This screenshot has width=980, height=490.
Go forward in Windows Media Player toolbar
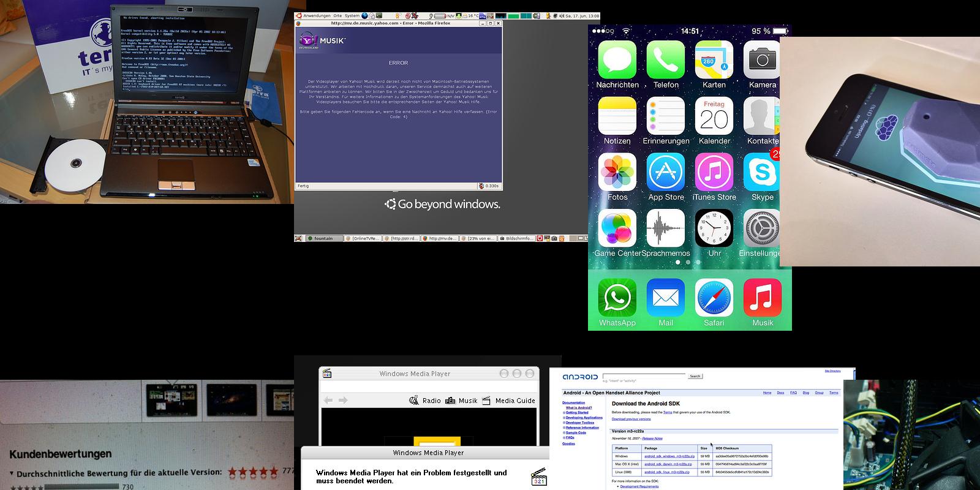[343, 401]
